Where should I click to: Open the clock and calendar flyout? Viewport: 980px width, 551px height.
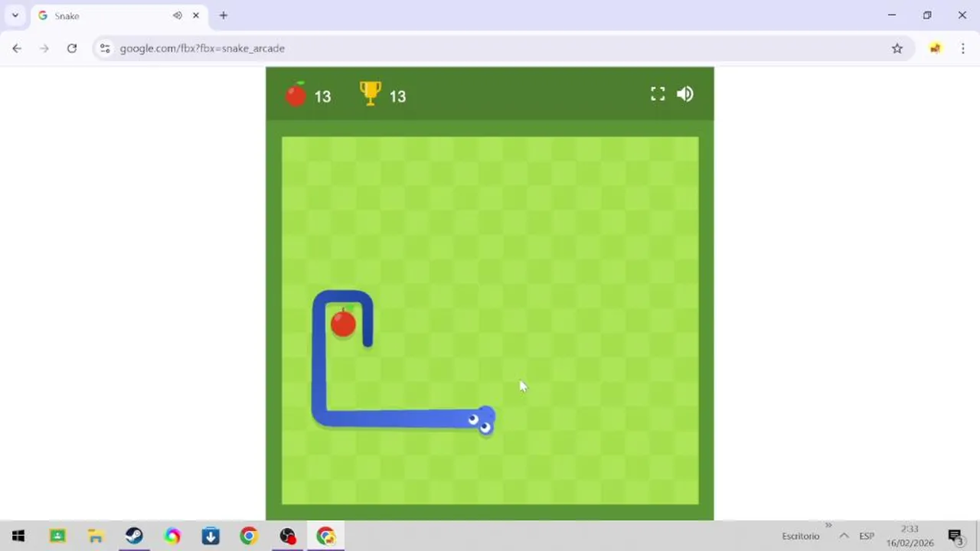[910, 536]
